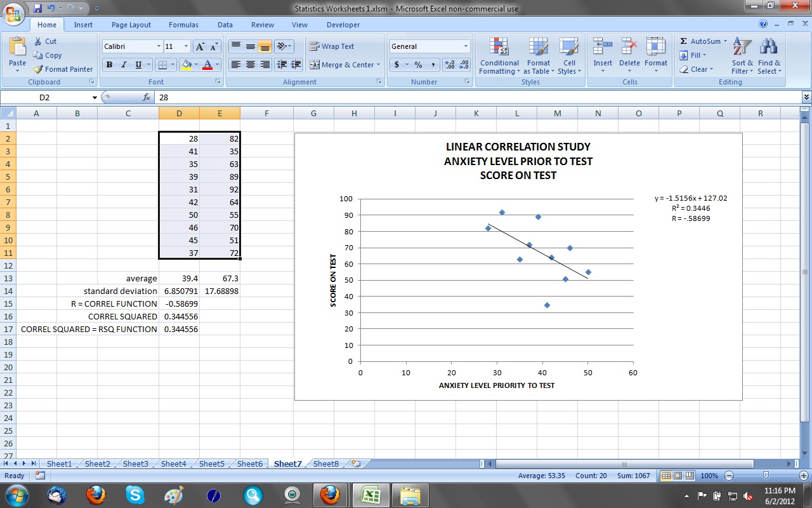812x508 pixels.
Task: Expand Merge & Center options arrow
Action: pyautogui.click(x=378, y=65)
